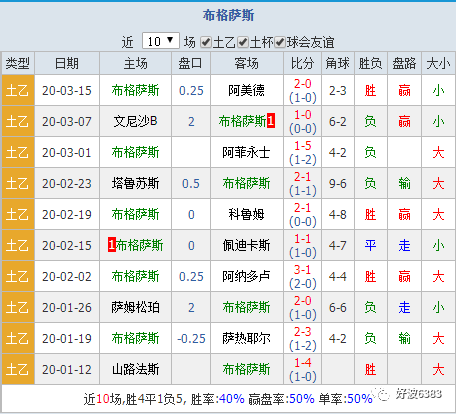Toggle the 土杯 cup checkbox
This screenshot has height=414, width=456.
243,42
